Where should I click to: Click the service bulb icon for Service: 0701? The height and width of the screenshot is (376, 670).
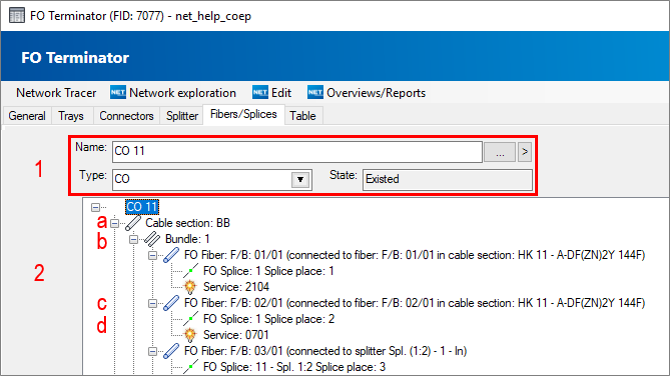tap(190, 335)
